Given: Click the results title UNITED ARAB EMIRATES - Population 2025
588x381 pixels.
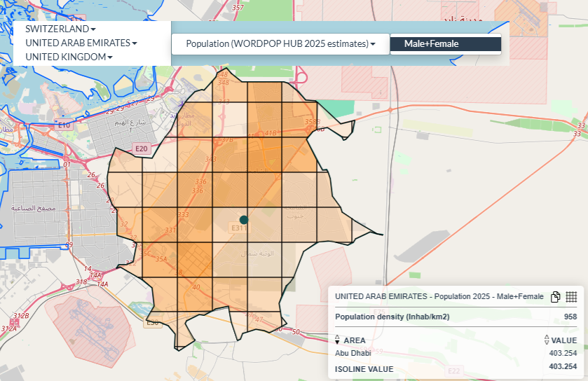Looking at the screenshot, I should pyautogui.click(x=439, y=296).
